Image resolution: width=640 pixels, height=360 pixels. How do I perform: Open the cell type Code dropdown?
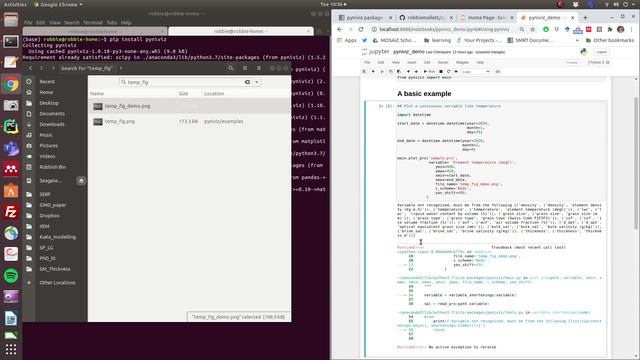pyautogui.click(x=476, y=71)
